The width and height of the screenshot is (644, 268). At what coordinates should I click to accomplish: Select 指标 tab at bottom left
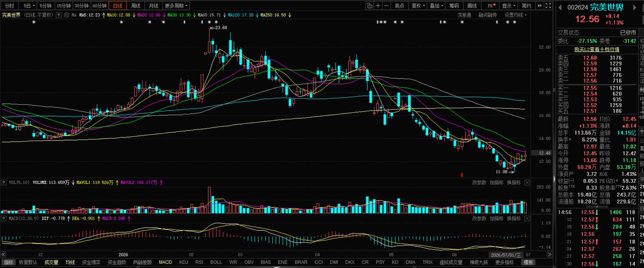[9, 262]
